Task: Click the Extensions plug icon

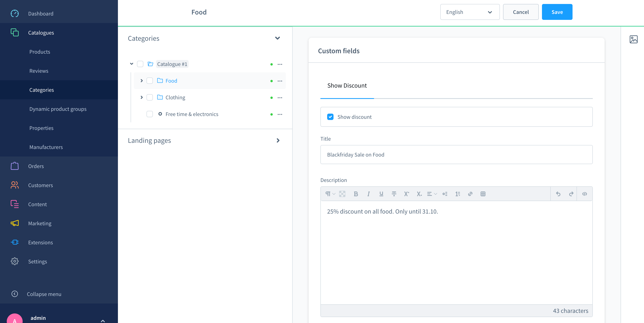Action: (14, 242)
